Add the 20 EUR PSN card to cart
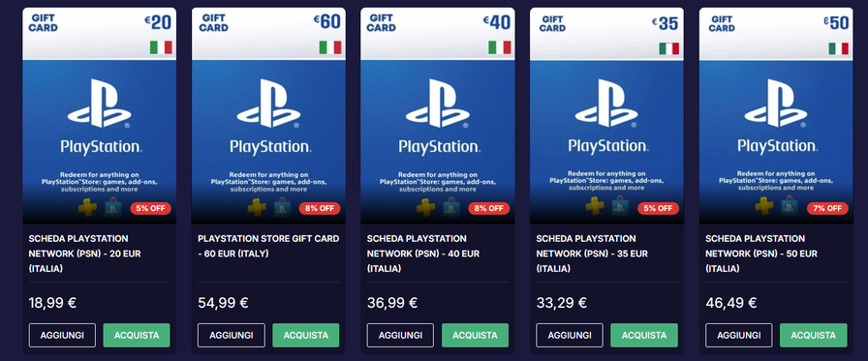This screenshot has width=868, height=361. point(62,335)
